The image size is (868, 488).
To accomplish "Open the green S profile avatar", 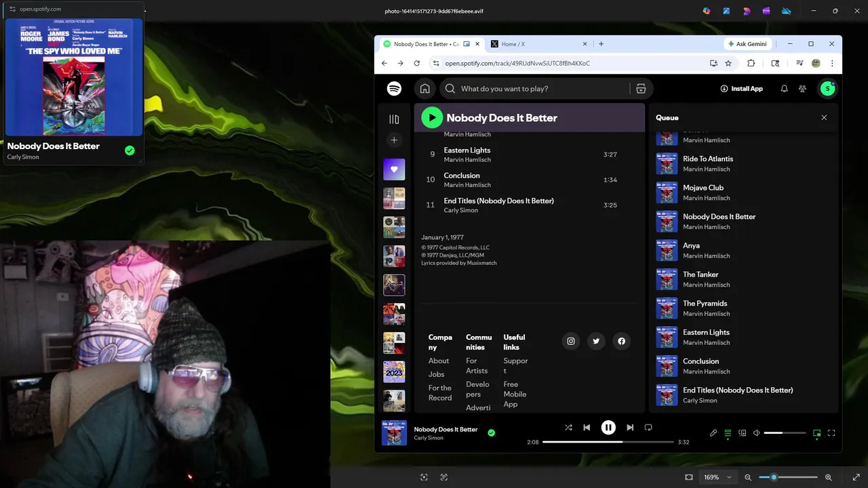I will [x=827, y=89].
